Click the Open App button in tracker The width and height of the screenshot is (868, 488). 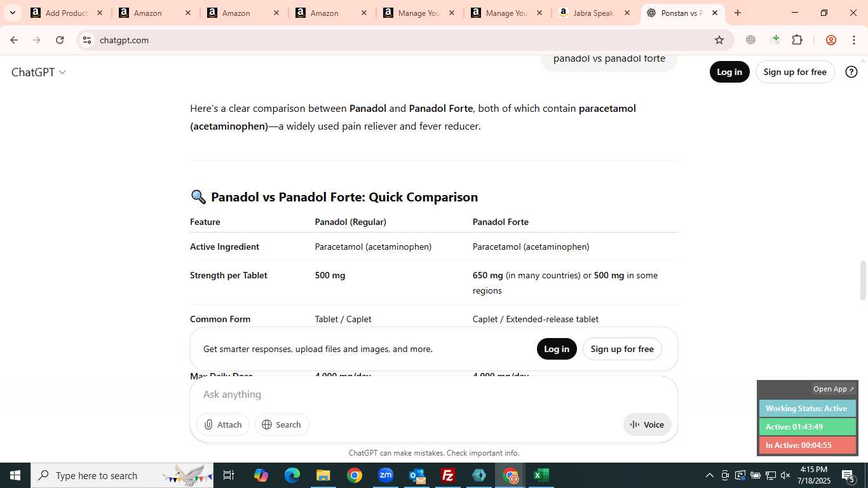(x=834, y=389)
